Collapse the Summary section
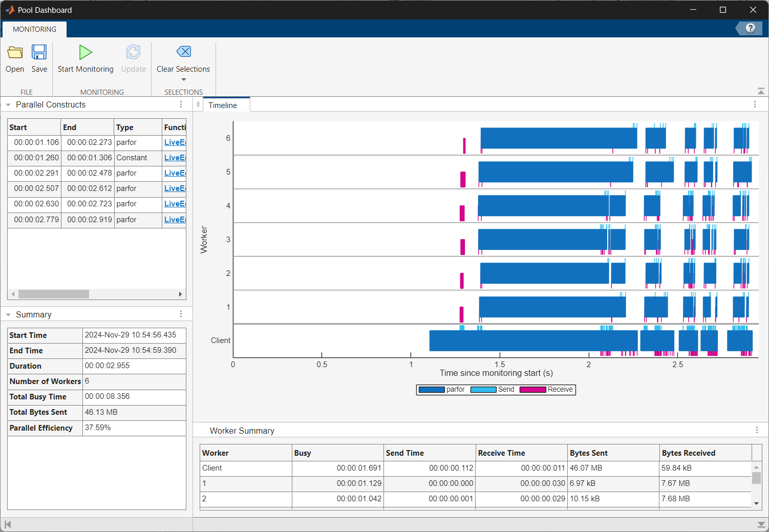 [8, 314]
